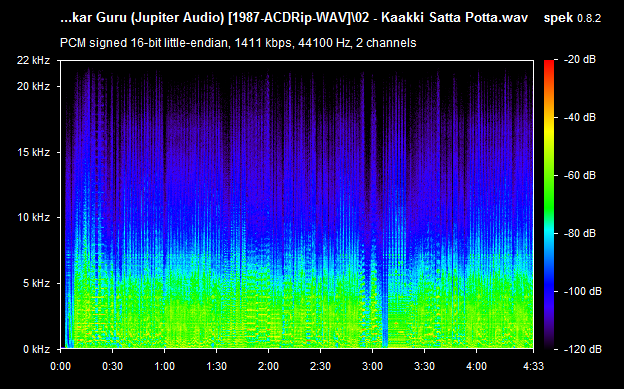Click the 20 kHz frequency axis label
Screen dimensions: 624x389
point(33,86)
